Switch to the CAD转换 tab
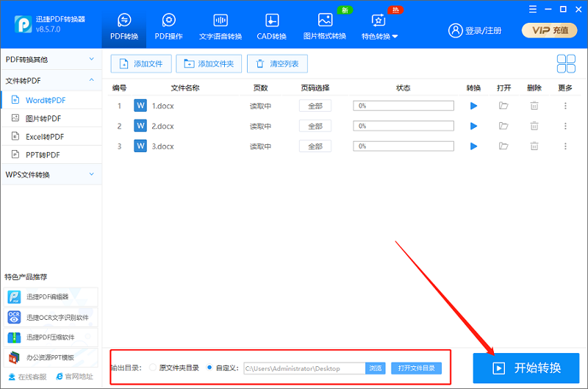588x389 pixels. (x=271, y=26)
